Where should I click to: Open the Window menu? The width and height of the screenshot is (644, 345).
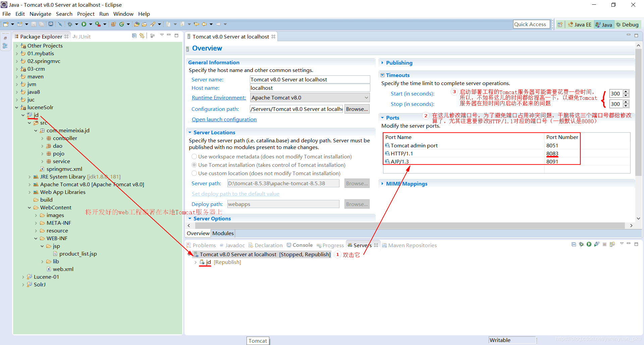(x=123, y=14)
